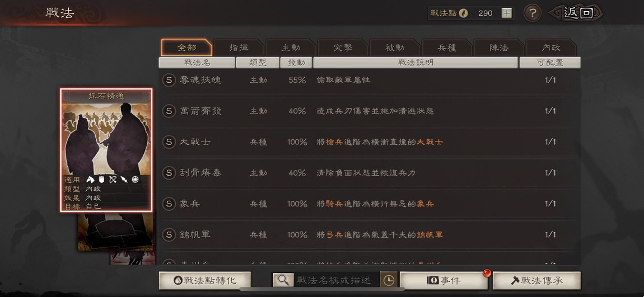Switch to the 陣法 tab
This screenshot has height=297, width=644.
499,48
